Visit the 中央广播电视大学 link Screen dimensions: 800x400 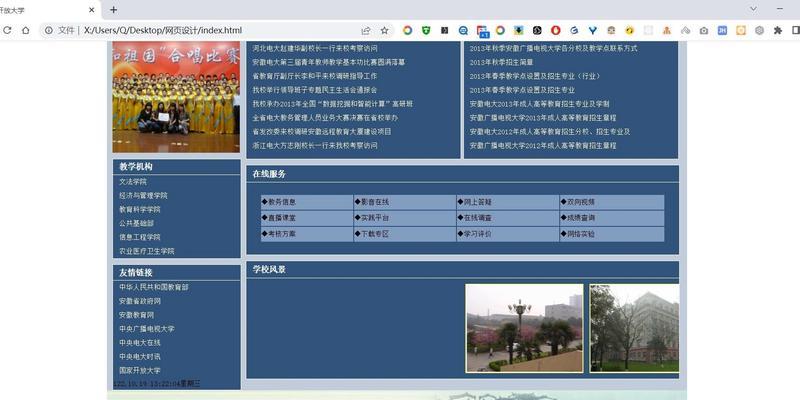point(147,329)
